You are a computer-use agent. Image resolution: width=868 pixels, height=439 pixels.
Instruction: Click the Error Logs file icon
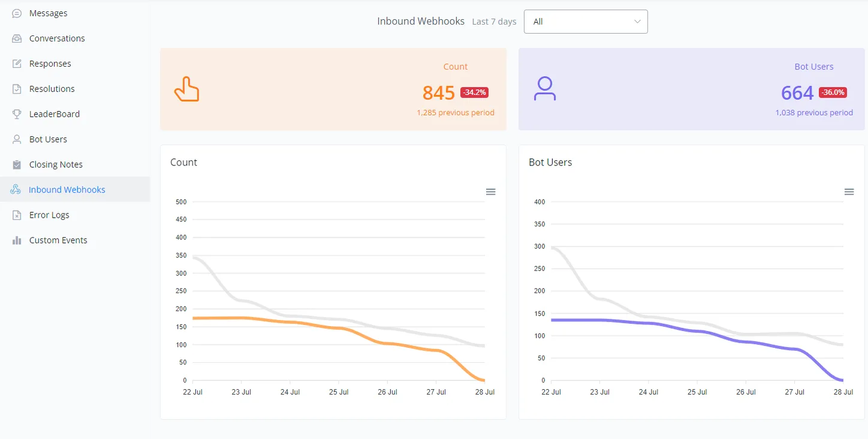17,215
